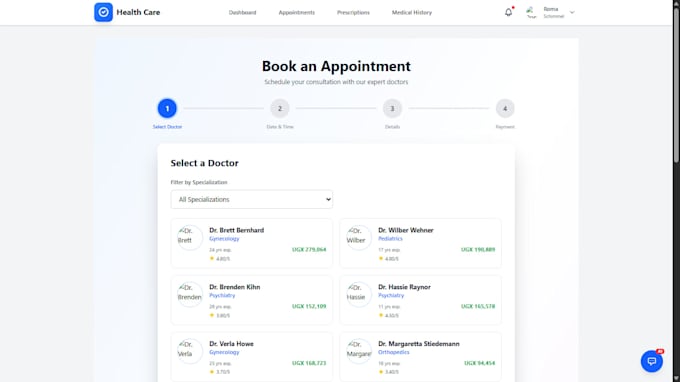Click the Select a Doctor heading
The image size is (680, 382).
[x=205, y=163]
